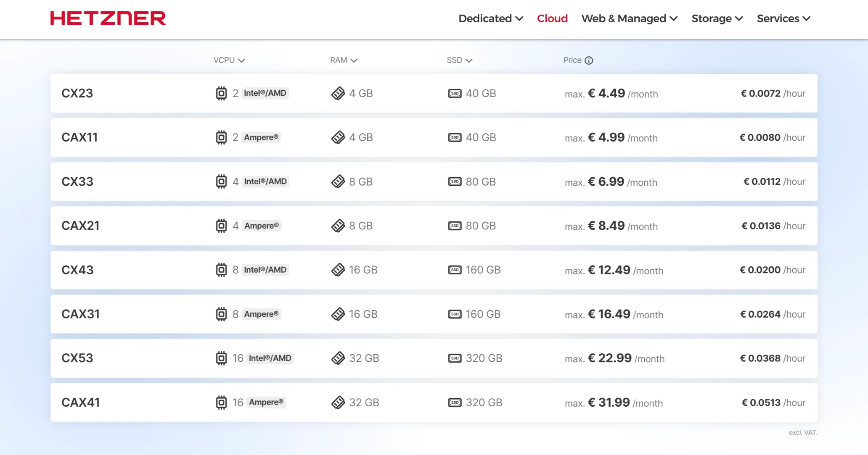The image size is (868, 455).
Task: Click the Ampere® badge in CAX11 row
Action: [x=261, y=137]
